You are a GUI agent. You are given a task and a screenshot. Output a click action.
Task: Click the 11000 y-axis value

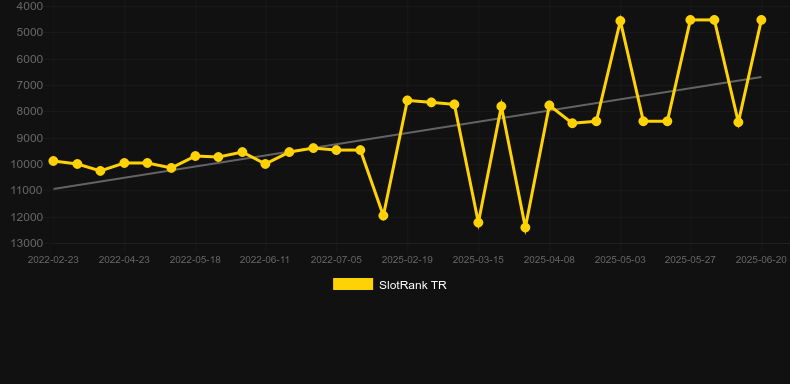click(x=28, y=190)
